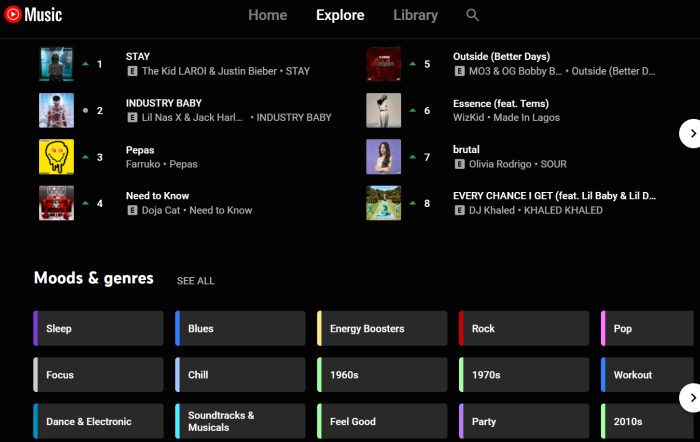Open the 1970s category
Screen dimensions: 700x442
[x=524, y=375]
